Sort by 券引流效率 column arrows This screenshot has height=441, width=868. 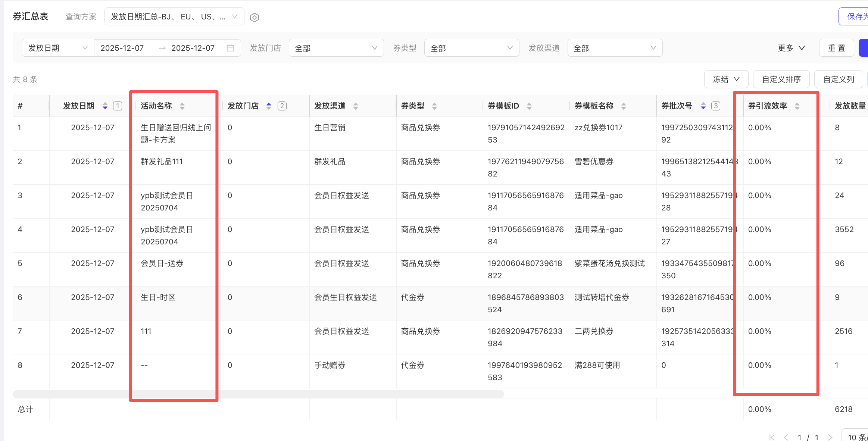tap(797, 106)
